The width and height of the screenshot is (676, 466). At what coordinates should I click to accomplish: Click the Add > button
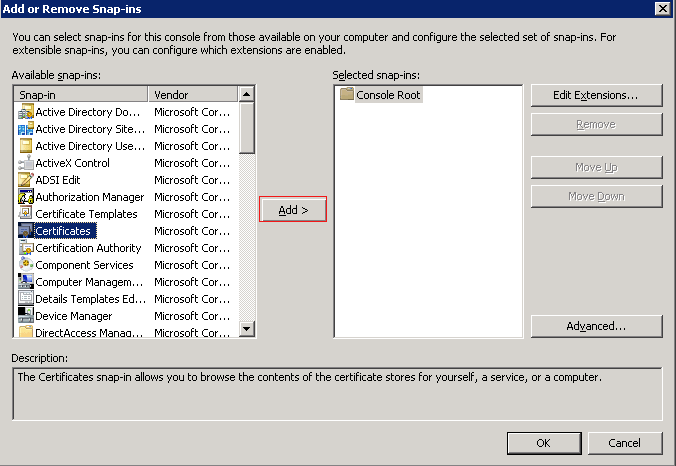tap(293, 210)
